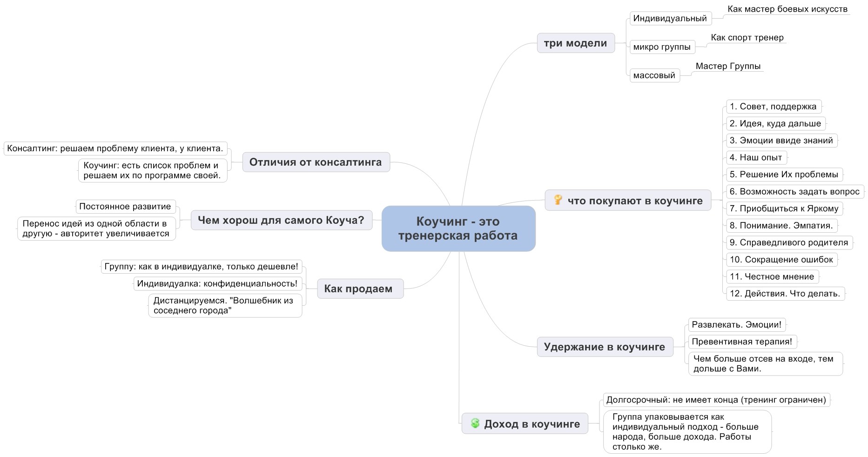
Task: Select item '6. Возможность задать вопрос'
Action: tap(795, 191)
